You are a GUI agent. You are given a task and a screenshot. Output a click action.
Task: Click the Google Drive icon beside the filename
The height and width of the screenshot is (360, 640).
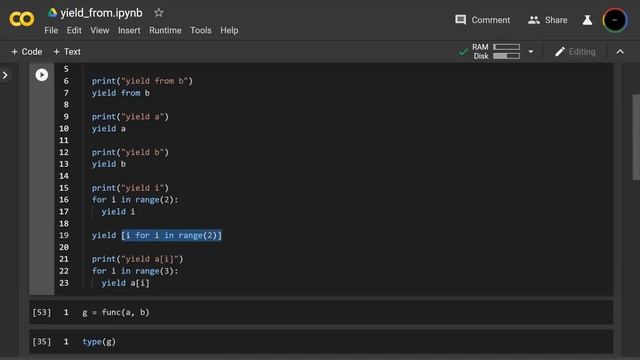point(53,13)
